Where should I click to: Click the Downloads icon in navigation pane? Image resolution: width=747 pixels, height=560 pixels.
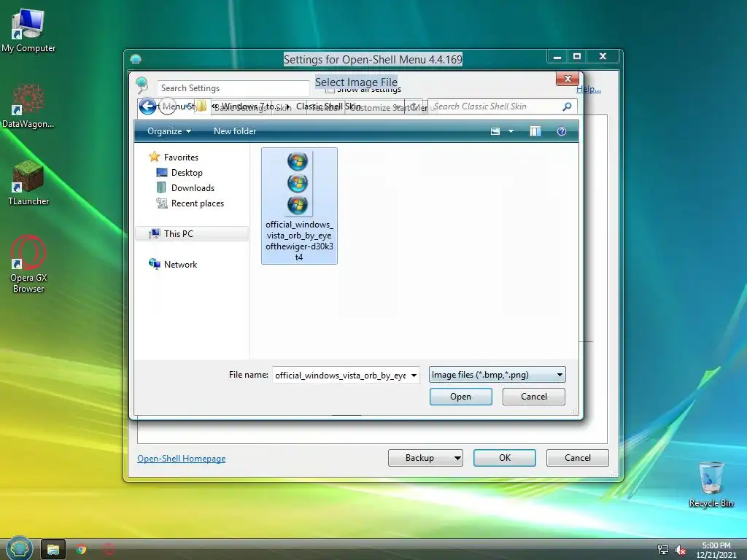(x=161, y=187)
